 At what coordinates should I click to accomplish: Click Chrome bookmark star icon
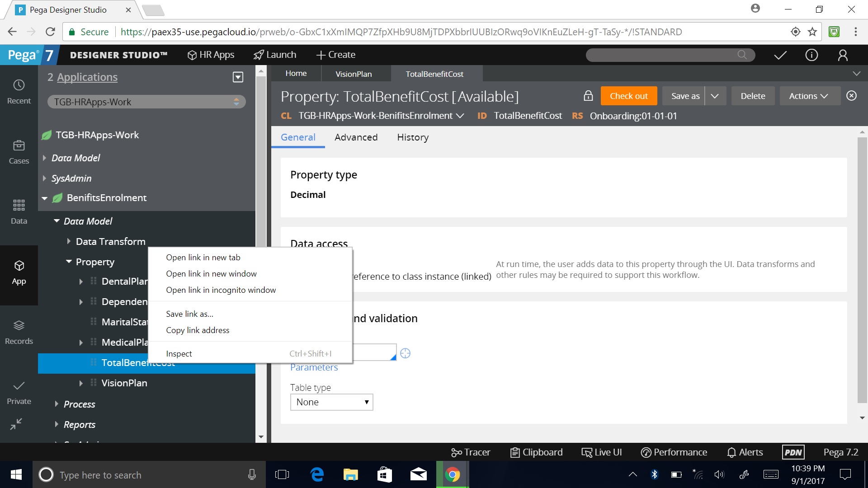[812, 32]
